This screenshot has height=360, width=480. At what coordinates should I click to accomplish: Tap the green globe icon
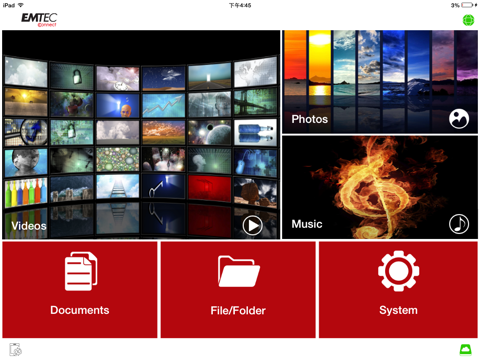[x=468, y=20]
